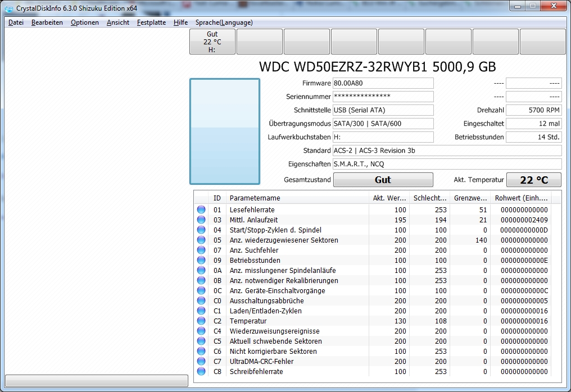Click the blue status icon for Lesefehlerrate
Screen dimensions: 571x392
point(201,209)
